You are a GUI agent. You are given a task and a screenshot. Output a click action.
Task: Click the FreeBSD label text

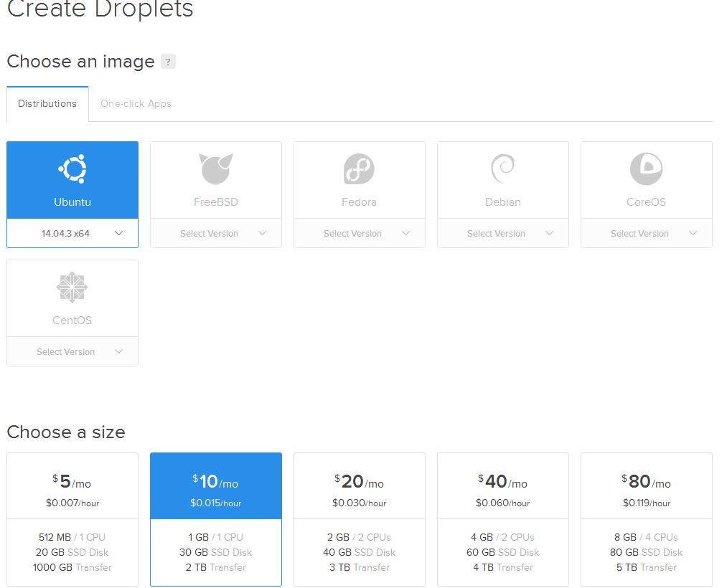[215, 202]
